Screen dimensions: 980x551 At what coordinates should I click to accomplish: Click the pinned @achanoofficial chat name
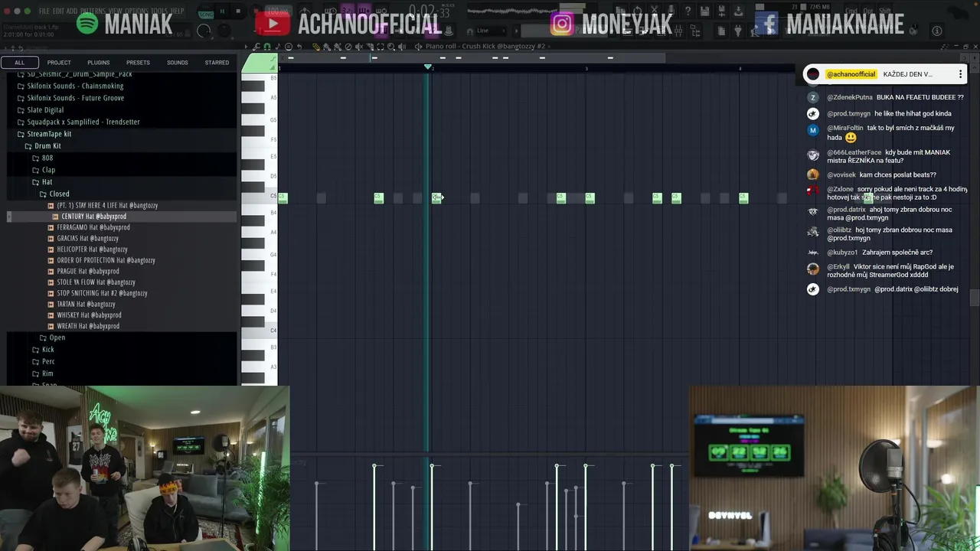851,74
